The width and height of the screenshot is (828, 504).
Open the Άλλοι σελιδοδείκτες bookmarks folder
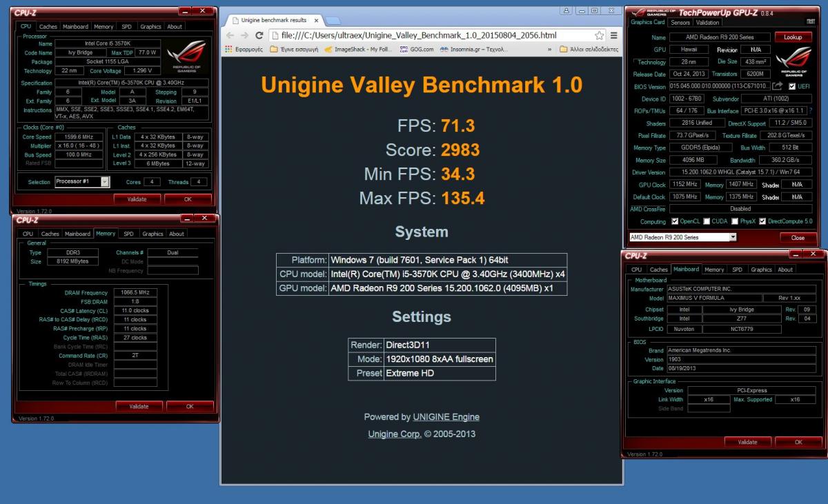[x=590, y=50]
